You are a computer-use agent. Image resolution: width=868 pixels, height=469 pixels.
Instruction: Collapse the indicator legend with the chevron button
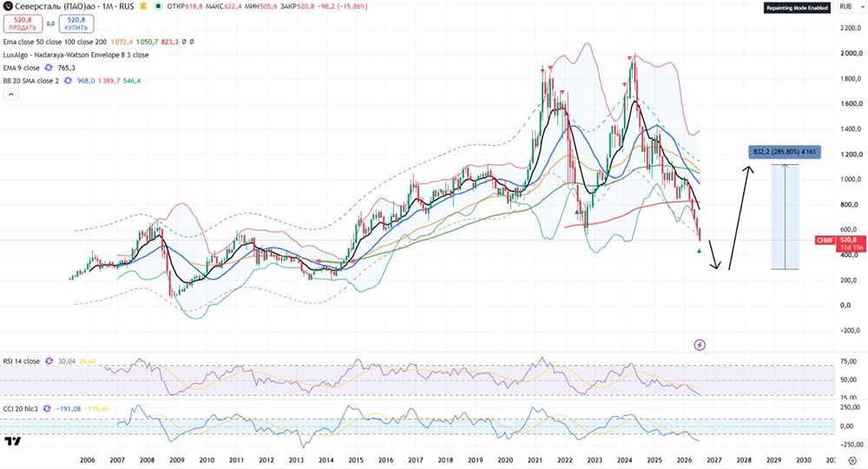[x=10, y=94]
